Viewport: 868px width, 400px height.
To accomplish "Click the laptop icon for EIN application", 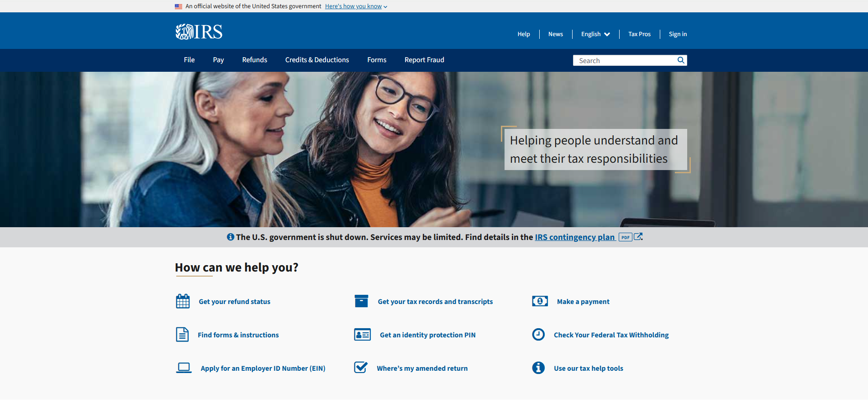I will pyautogui.click(x=184, y=368).
